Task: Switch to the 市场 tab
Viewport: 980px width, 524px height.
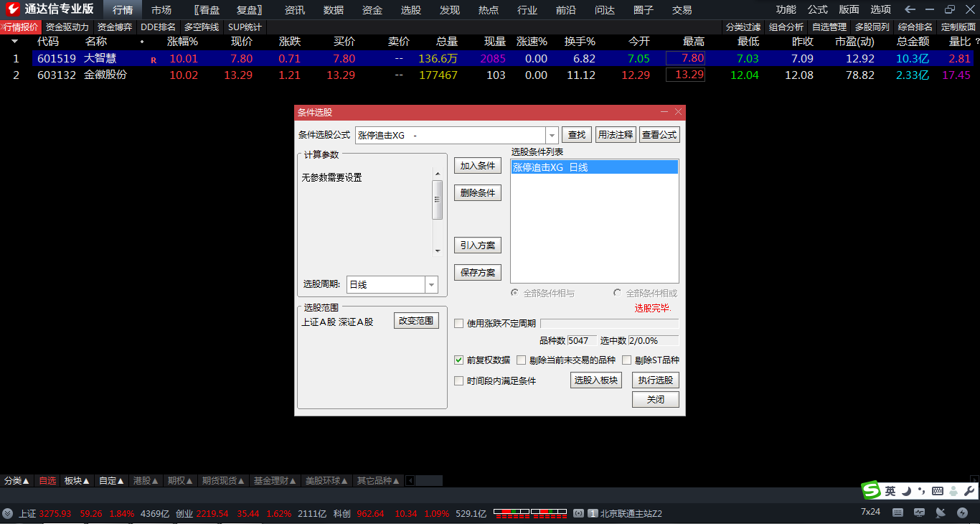Action: pos(161,9)
